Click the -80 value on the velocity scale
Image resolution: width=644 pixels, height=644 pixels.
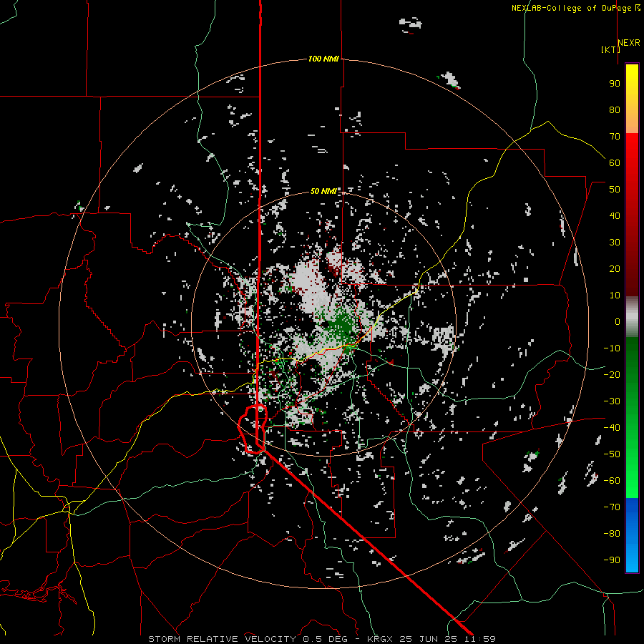(612, 534)
